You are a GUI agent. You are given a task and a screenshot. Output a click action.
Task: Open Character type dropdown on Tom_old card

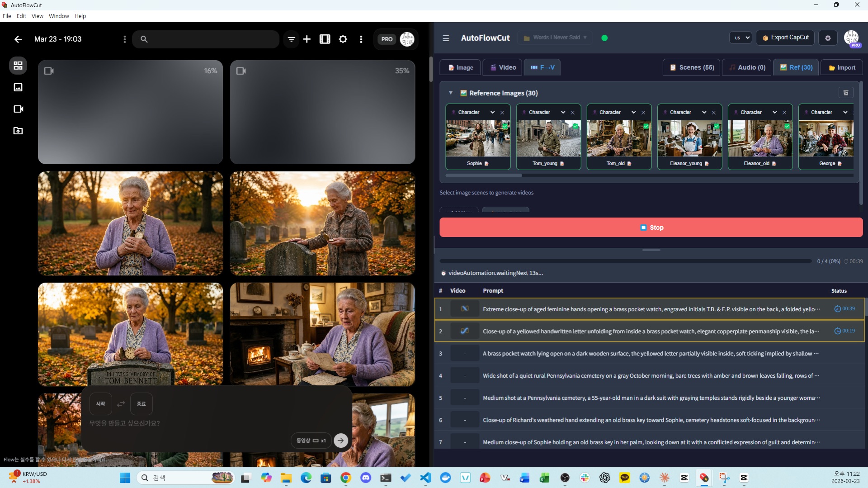pyautogui.click(x=633, y=113)
